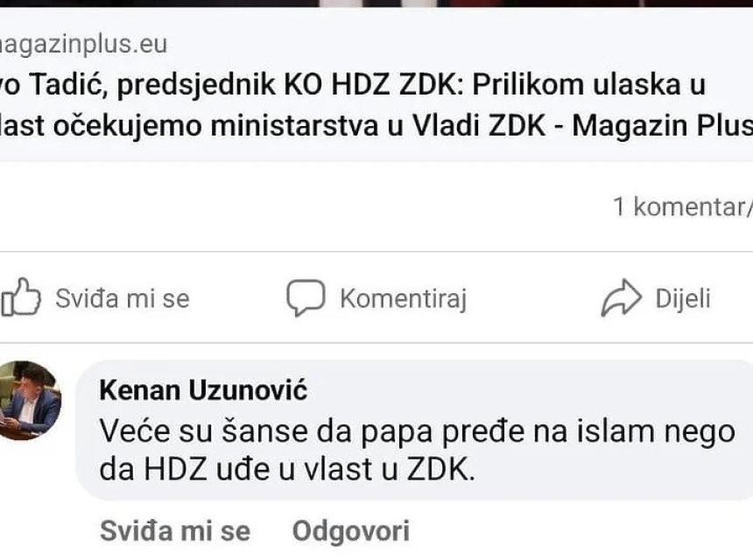The height and width of the screenshot is (560, 753).
Task: Reply to the comment with "Odgovori"
Action: 350,530
